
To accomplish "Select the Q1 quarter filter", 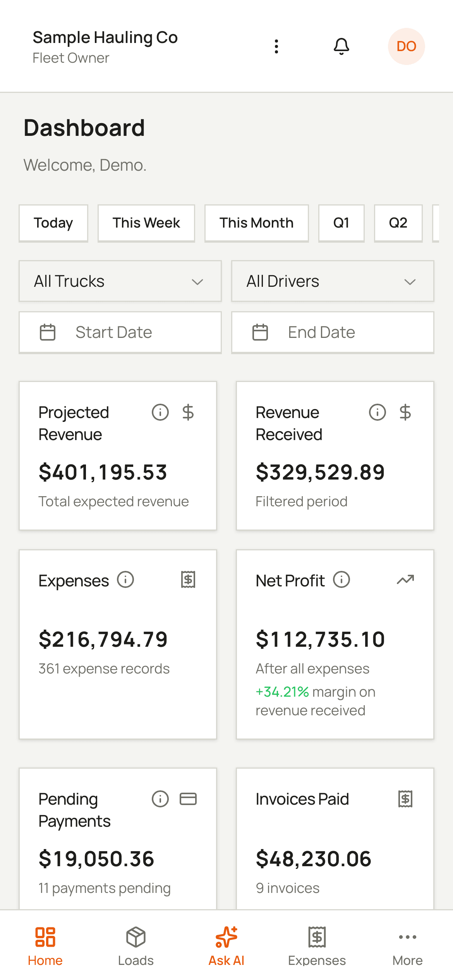I will pyautogui.click(x=341, y=223).
